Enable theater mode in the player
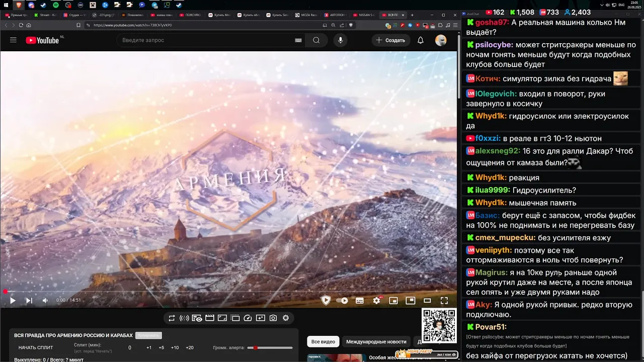The width and height of the screenshot is (644, 362). 427,301
